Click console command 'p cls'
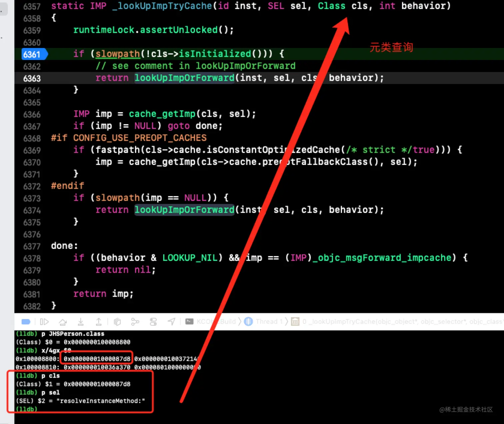 pyautogui.click(x=50, y=376)
